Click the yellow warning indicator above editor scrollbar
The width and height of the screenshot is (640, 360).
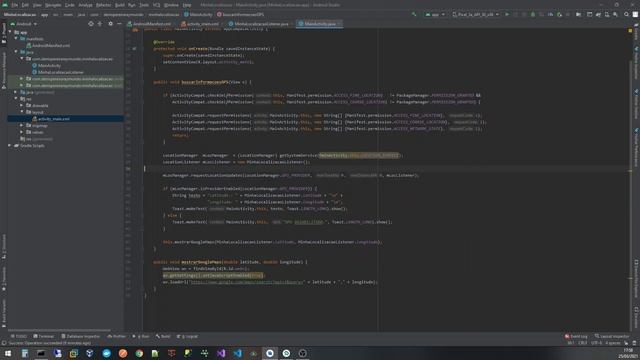[x=630, y=31]
